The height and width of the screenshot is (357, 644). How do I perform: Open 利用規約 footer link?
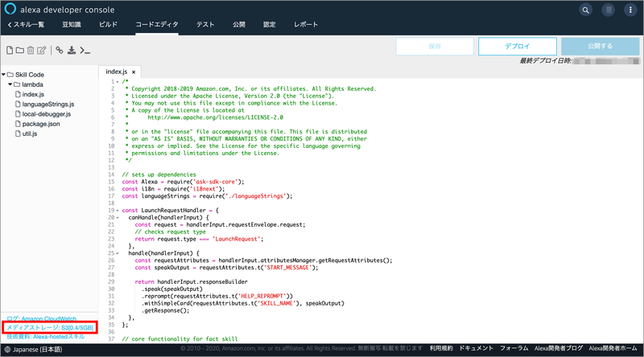point(441,348)
